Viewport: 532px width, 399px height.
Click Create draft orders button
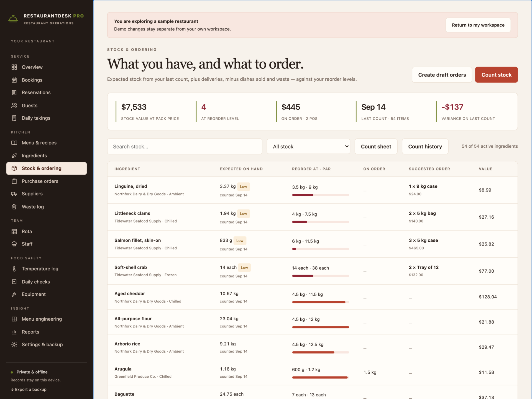click(x=442, y=75)
